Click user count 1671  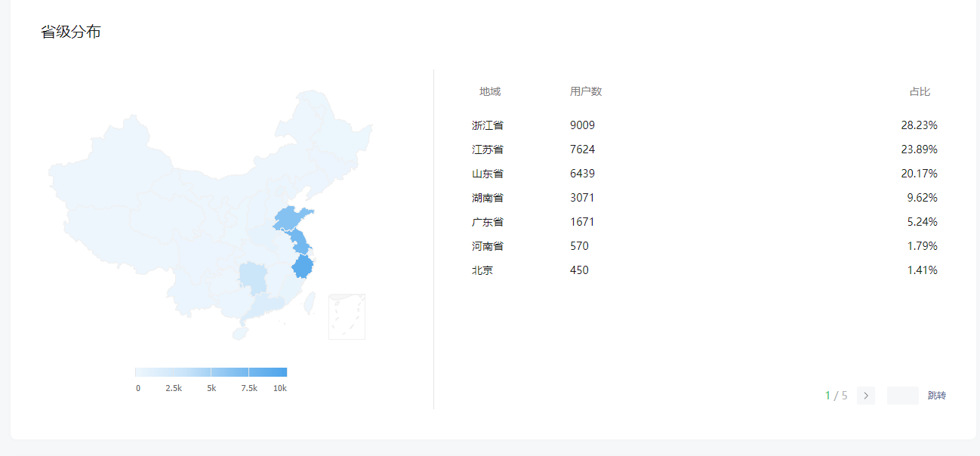click(582, 222)
